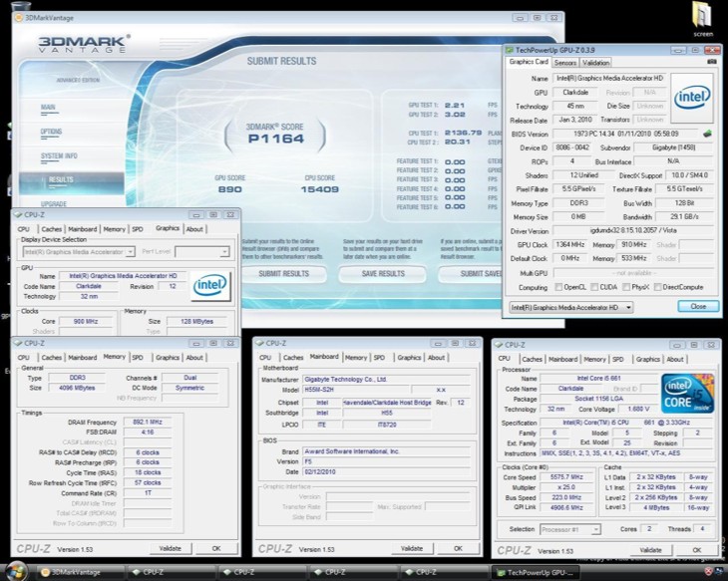Screen dimensions: 728x581
Task: Click GPU Clock field 1364 MHz
Action: pos(569,245)
